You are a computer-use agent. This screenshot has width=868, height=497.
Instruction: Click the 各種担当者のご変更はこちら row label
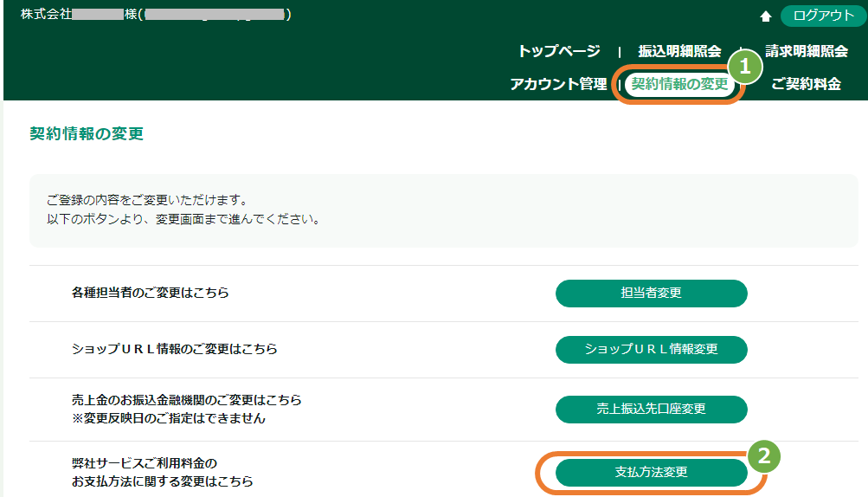(151, 293)
